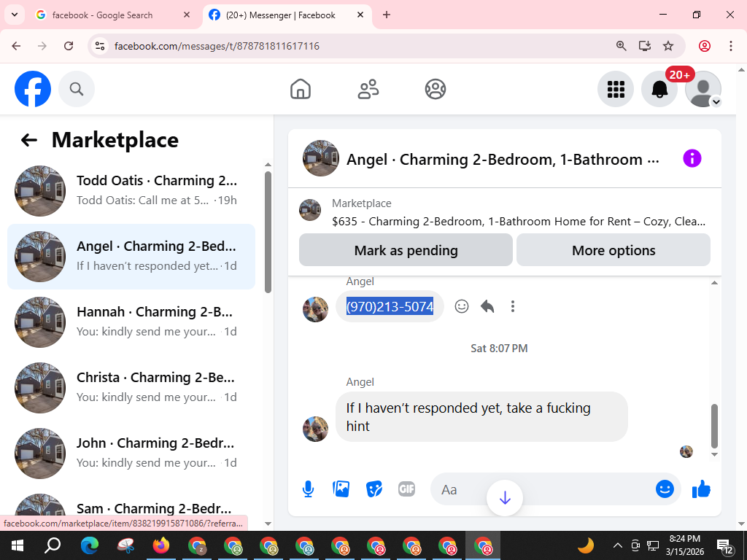
Task: Open the Todd Oatis conversation
Action: coord(131,190)
